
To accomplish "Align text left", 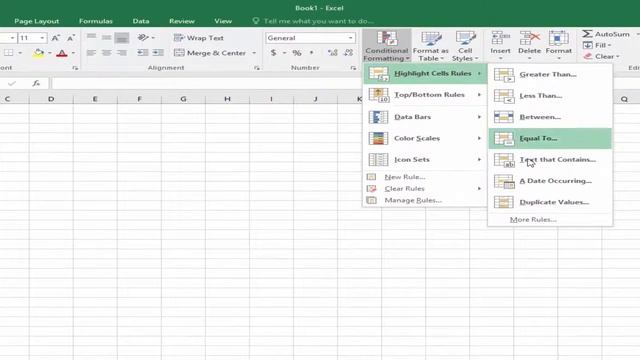I will pos(91,53).
